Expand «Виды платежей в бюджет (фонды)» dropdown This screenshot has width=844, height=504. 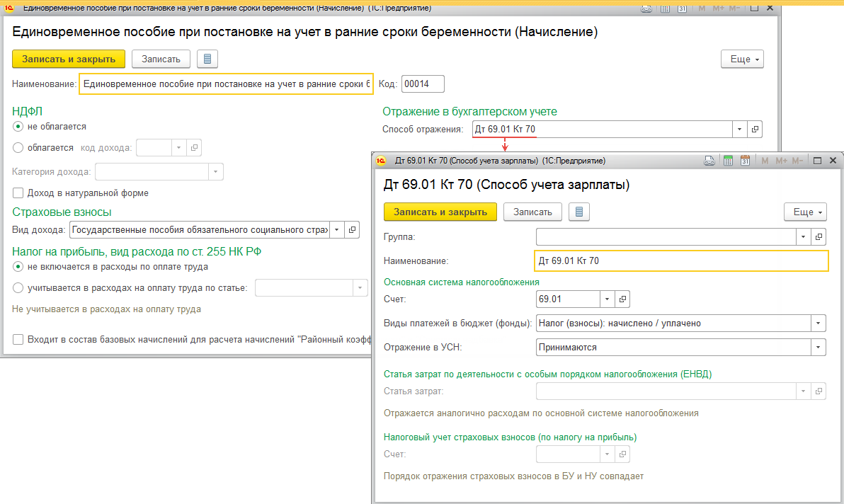(819, 323)
